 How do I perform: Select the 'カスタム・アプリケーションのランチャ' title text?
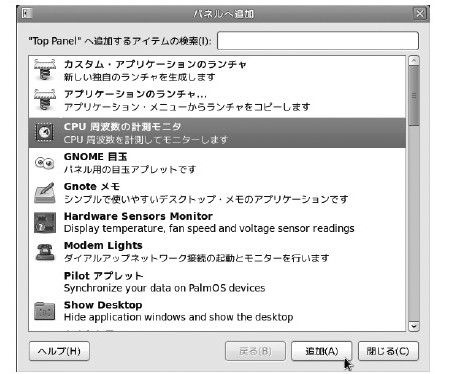[155, 64]
